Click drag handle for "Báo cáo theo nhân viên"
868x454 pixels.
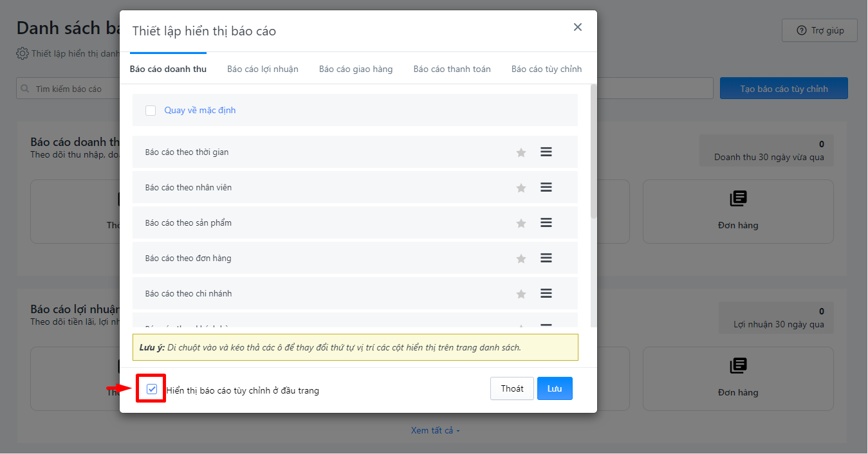546,187
